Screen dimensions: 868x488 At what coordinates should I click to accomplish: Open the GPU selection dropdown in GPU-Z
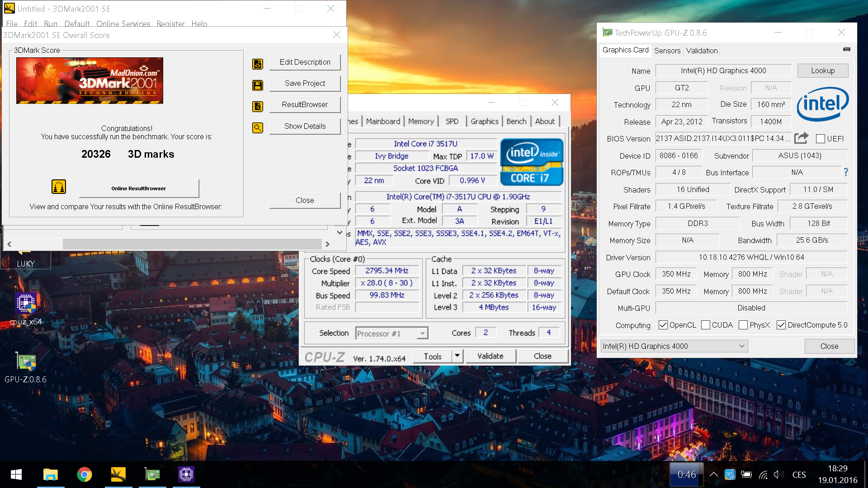[x=674, y=346]
